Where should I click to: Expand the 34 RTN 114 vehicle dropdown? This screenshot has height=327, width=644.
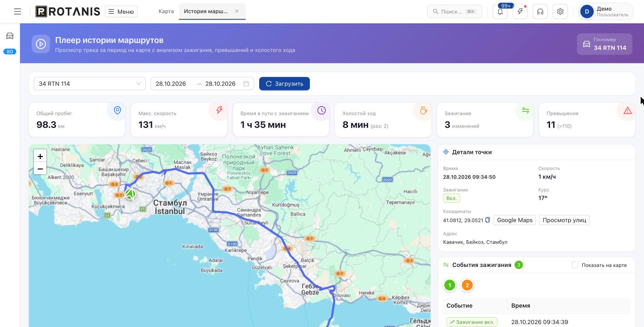coord(90,84)
